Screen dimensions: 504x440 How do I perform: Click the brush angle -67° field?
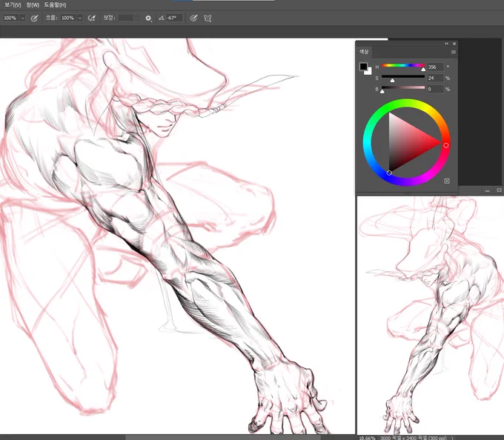pyautogui.click(x=174, y=18)
